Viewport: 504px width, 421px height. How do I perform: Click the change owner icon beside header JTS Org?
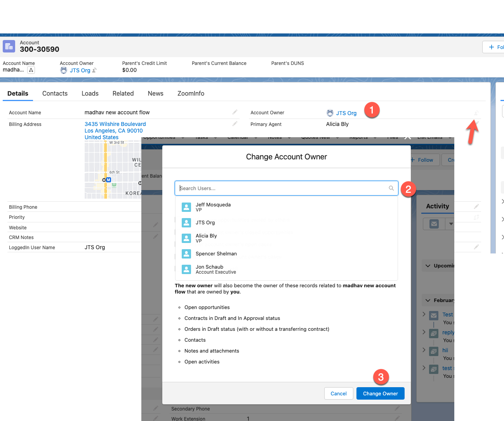click(x=94, y=70)
